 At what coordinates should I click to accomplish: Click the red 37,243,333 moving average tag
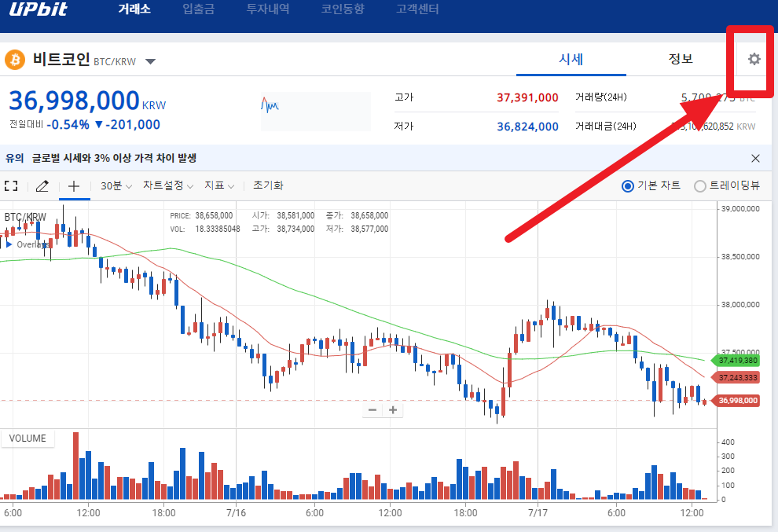click(x=737, y=378)
